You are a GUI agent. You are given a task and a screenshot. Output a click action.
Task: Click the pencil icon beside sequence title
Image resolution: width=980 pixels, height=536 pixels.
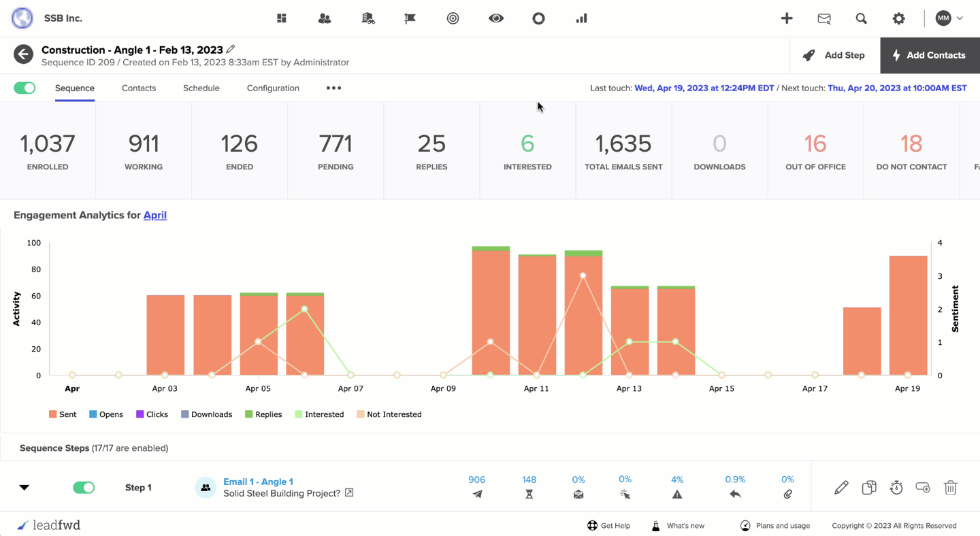coord(231,49)
